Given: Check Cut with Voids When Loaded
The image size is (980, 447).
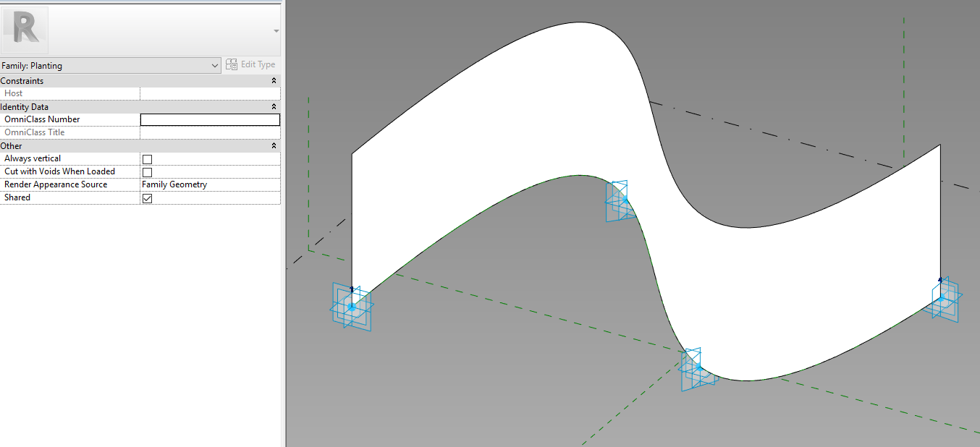Looking at the screenshot, I should 147,172.
